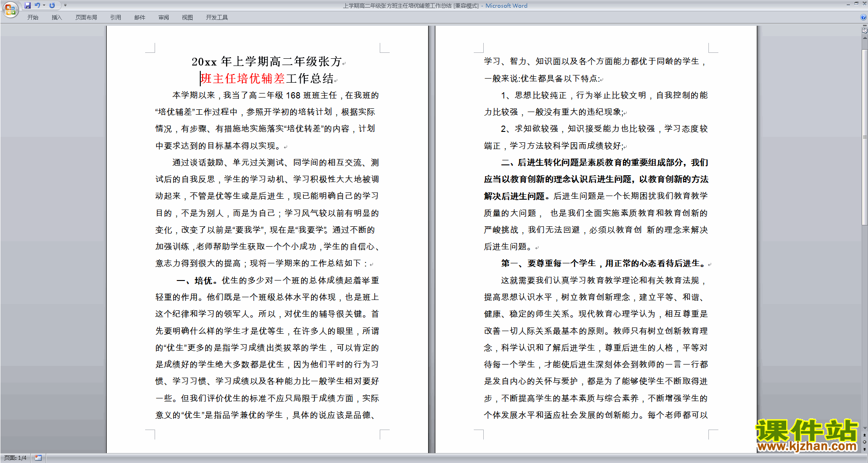Click the line starting 1、思想比较纯正
This screenshot has width=868, height=463.
pyautogui.click(x=604, y=95)
